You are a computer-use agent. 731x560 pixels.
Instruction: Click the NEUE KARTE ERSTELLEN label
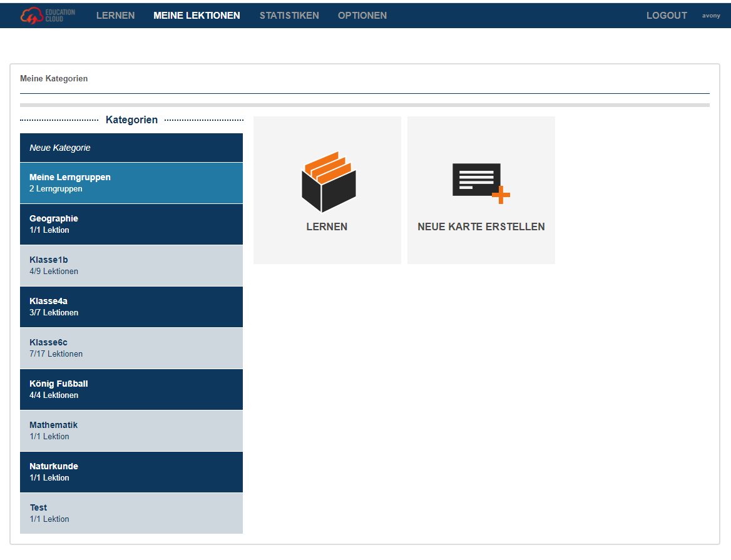pos(481,227)
